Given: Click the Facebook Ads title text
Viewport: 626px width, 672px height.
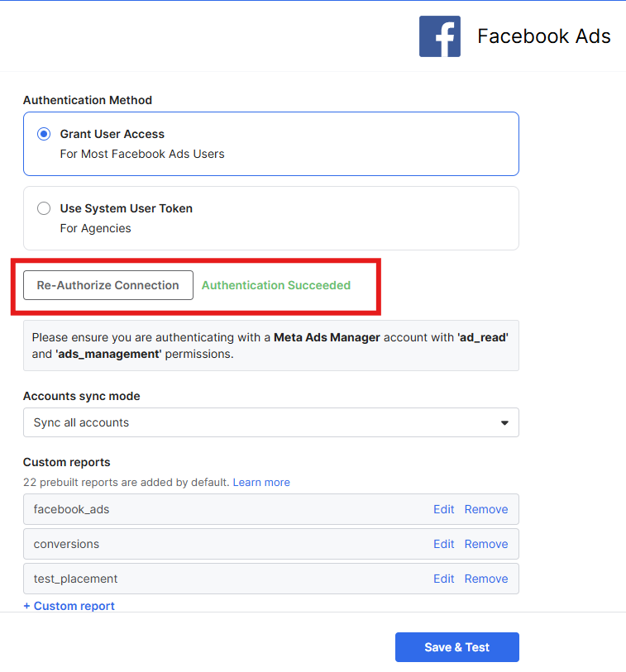Looking at the screenshot, I should 543,36.
